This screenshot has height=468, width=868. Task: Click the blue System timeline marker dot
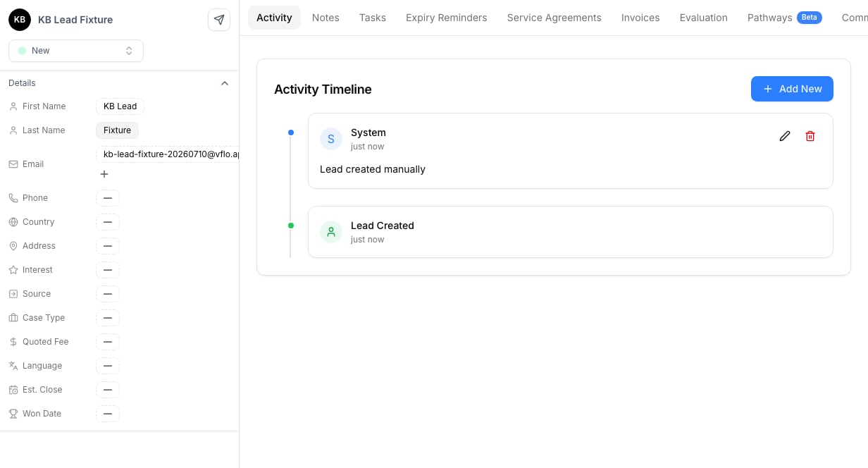291,133
